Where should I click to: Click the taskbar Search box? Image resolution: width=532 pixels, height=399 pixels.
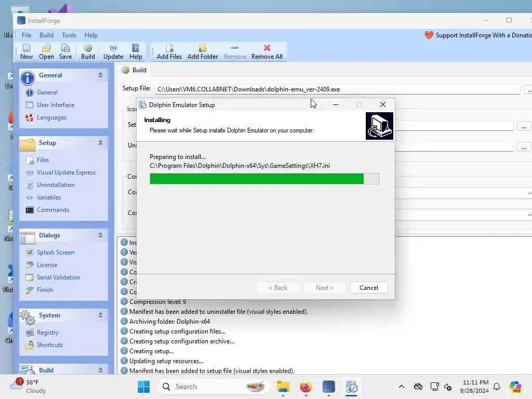214,387
